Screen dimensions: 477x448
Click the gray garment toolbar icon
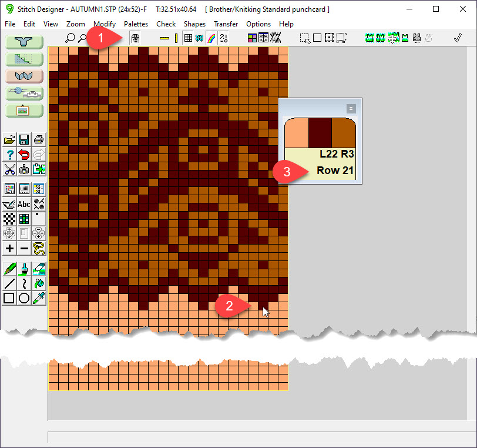416,38
